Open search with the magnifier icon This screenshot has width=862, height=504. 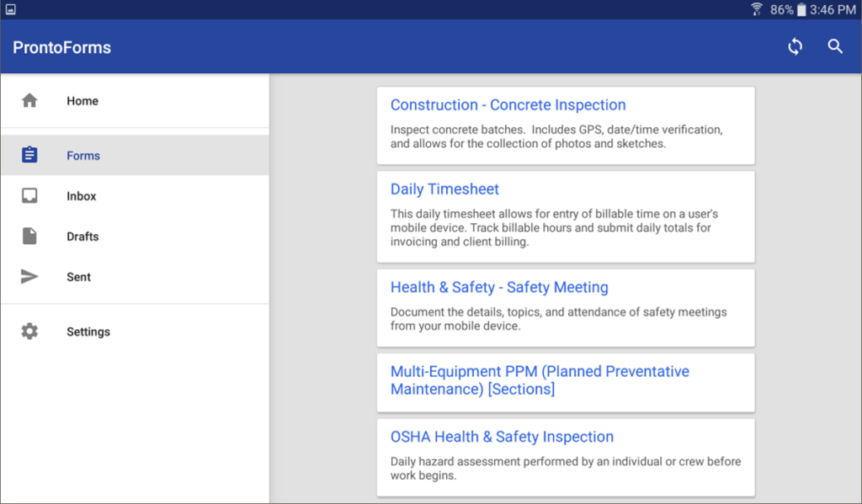coord(835,47)
